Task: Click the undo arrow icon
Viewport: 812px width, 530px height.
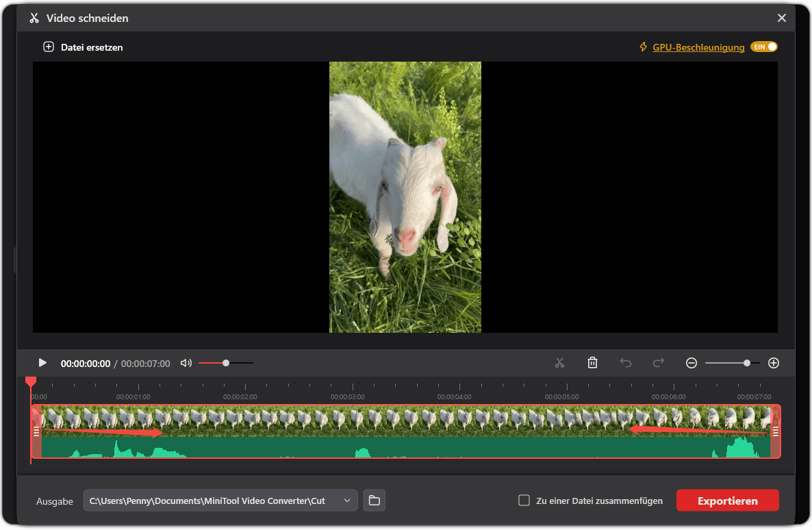Action: (626, 363)
